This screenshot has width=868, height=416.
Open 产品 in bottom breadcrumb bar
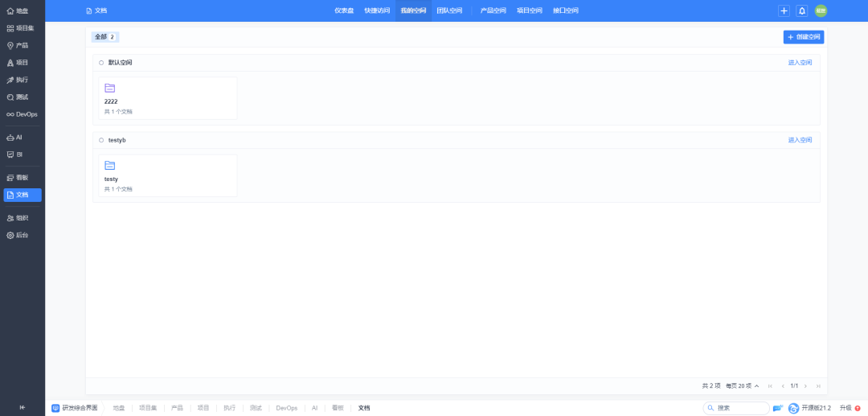point(177,408)
